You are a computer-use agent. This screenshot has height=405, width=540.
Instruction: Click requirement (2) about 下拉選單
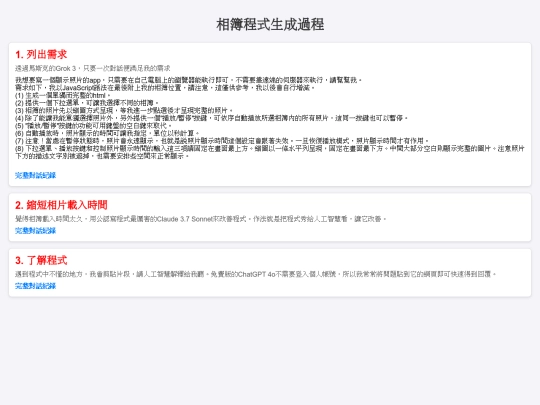87,103
